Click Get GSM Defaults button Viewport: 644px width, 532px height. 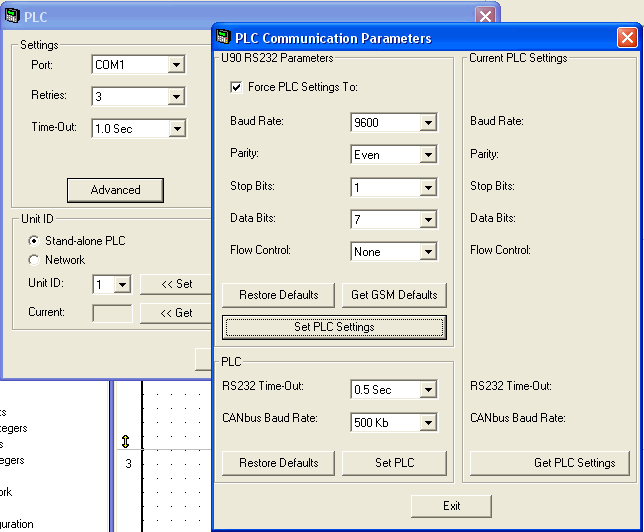click(394, 295)
